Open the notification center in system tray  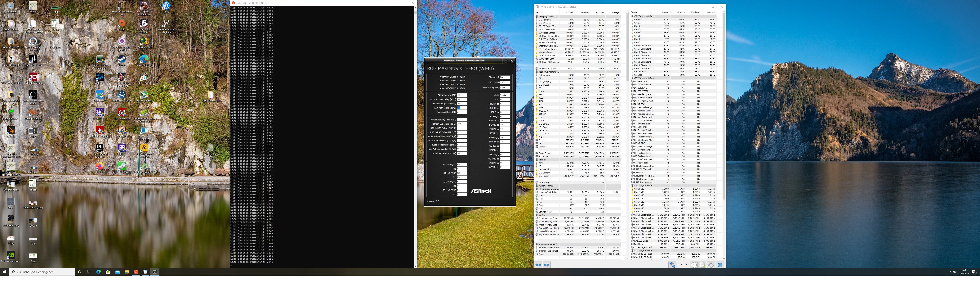coord(974,272)
